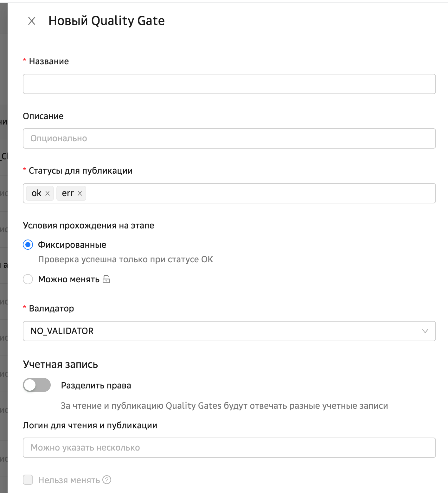Expand the Валидатор dropdown arrow
This screenshot has width=448, height=493.
[x=425, y=331]
